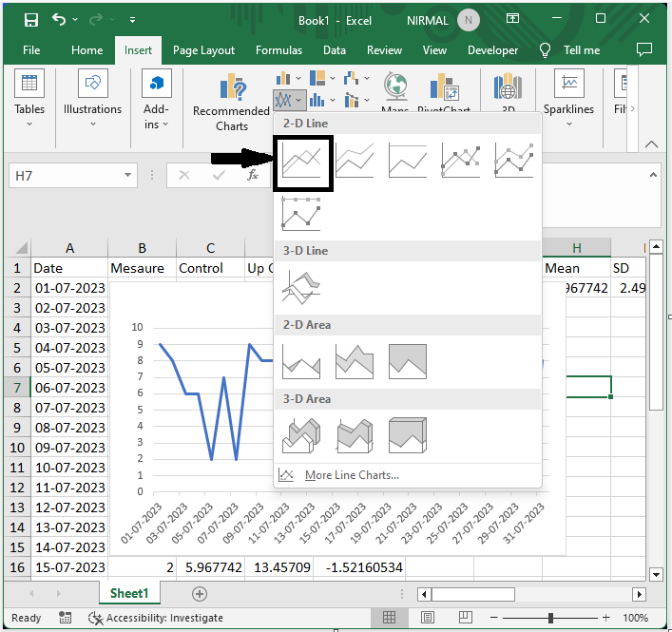Open the View ribbon tab
This screenshot has width=672, height=632.
pyautogui.click(x=434, y=50)
